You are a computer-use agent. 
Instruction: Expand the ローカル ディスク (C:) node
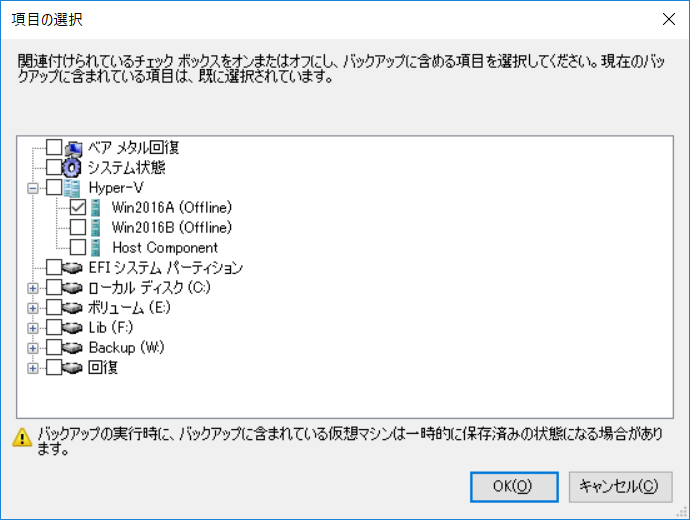(x=33, y=288)
